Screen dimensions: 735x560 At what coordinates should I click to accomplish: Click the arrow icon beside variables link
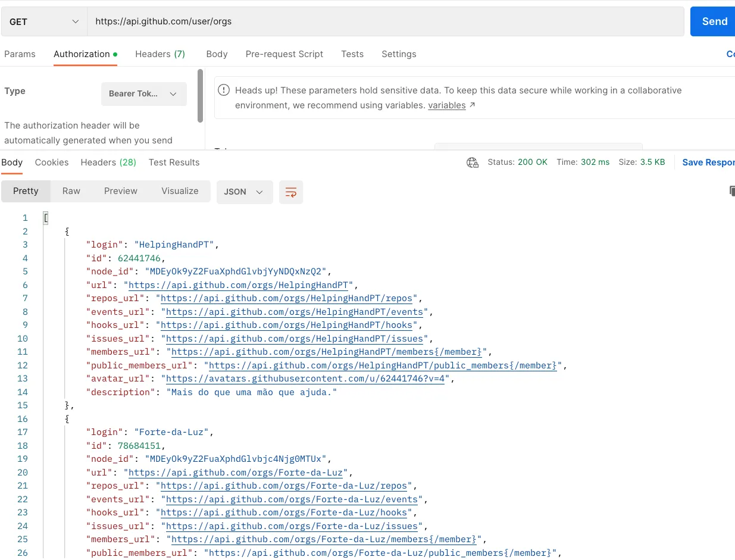coord(473,105)
